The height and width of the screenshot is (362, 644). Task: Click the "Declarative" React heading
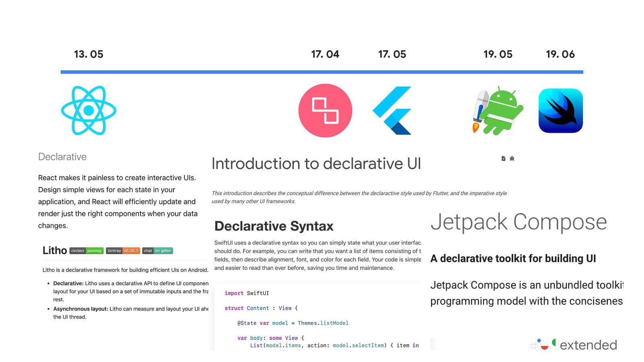click(x=62, y=157)
